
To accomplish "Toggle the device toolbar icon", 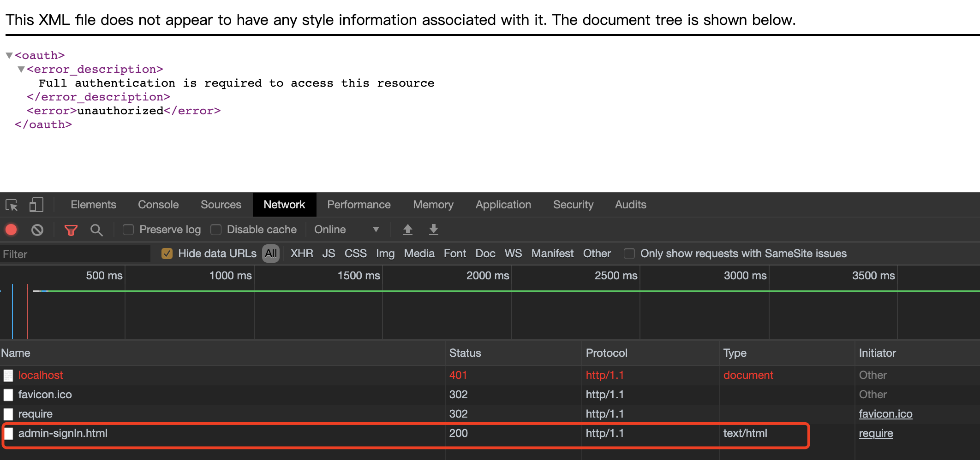I will point(36,205).
